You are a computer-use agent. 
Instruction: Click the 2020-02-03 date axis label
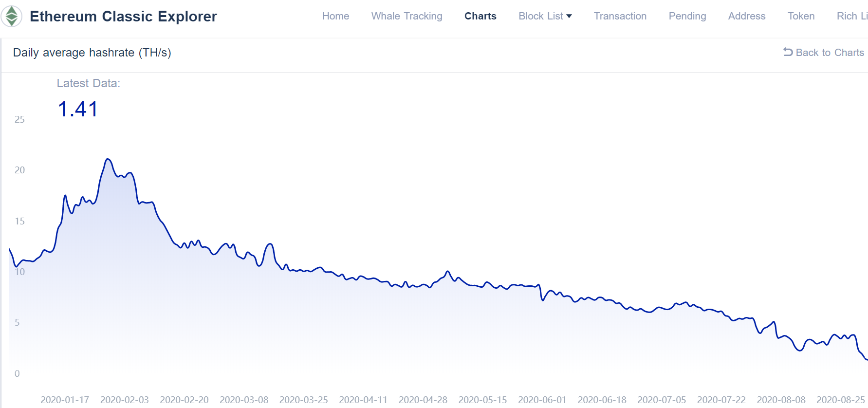[125, 400]
